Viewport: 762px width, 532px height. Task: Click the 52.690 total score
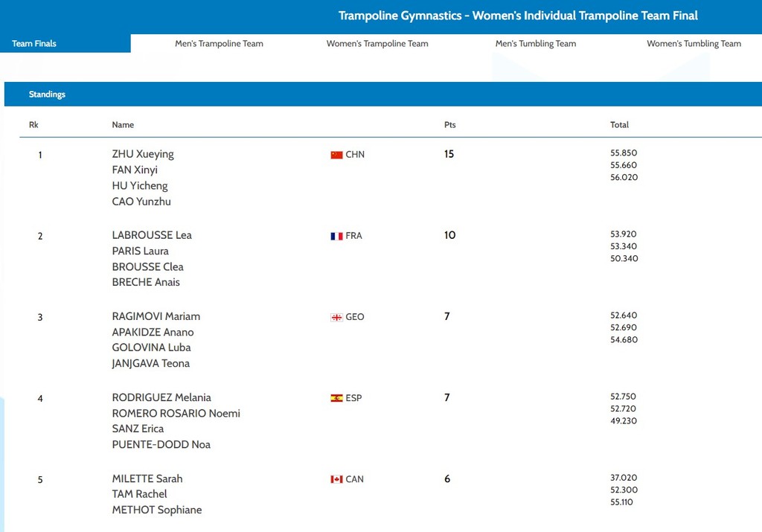(x=624, y=327)
